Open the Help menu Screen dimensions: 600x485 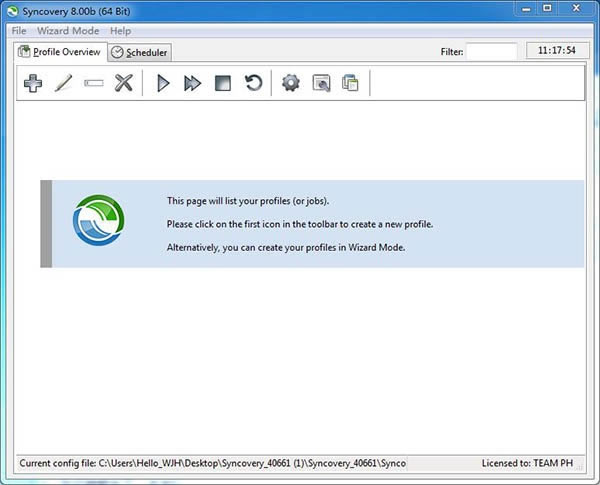120,31
